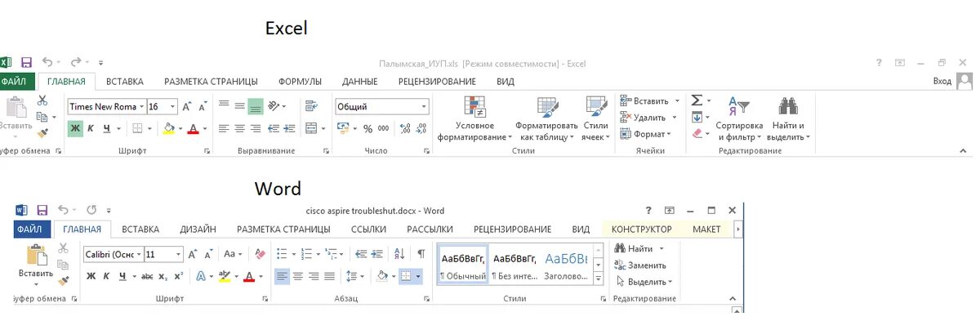Open Excel font name dropdown
This screenshot has height=330, width=980.
[x=142, y=106]
